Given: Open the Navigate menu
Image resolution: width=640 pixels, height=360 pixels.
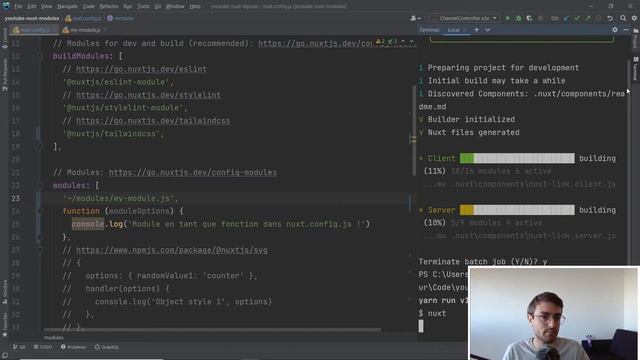Looking at the screenshot, I should (67, 6).
